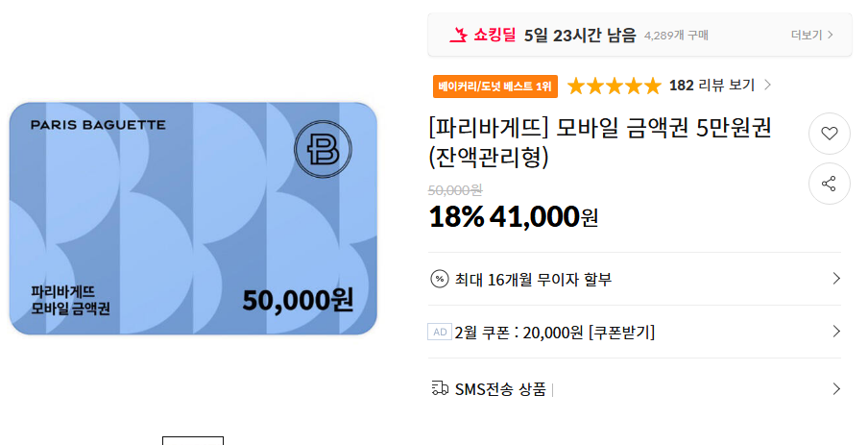868x445 pixels.
Task: Expand the 최대 16개월 무이자 할부 row chevron
Action: (836, 279)
